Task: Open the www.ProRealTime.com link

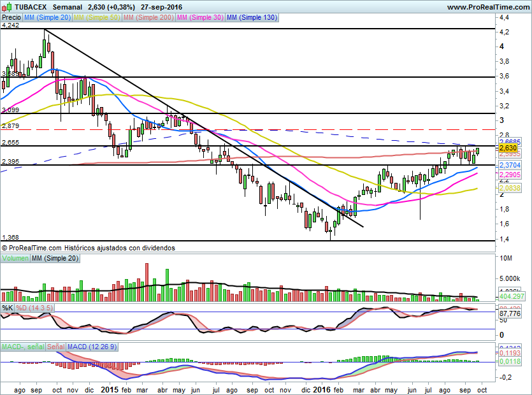Action: pyautogui.click(x=487, y=7)
